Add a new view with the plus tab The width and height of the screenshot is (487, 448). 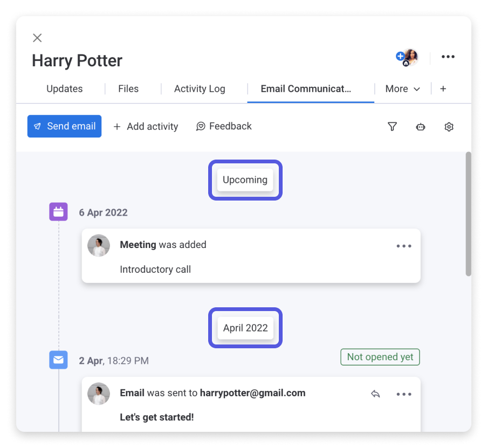pyautogui.click(x=443, y=89)
